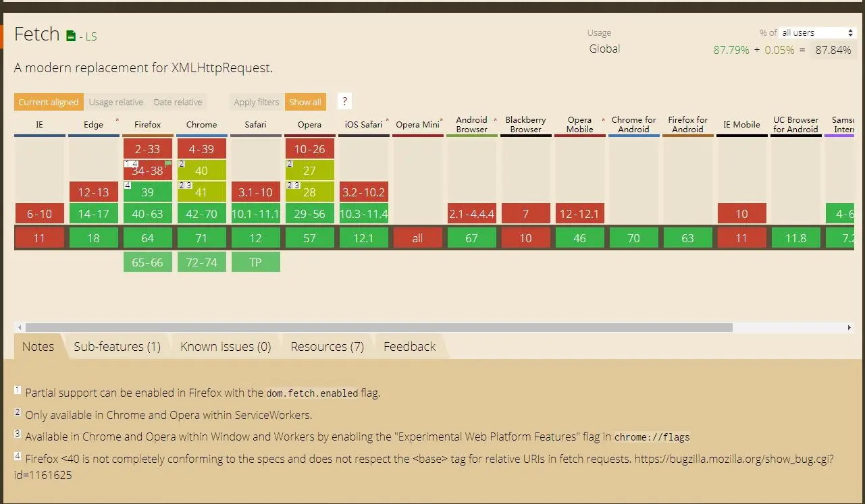Open the Known issues (0) tab
865x504 pixels.
(x=226, y=347)
